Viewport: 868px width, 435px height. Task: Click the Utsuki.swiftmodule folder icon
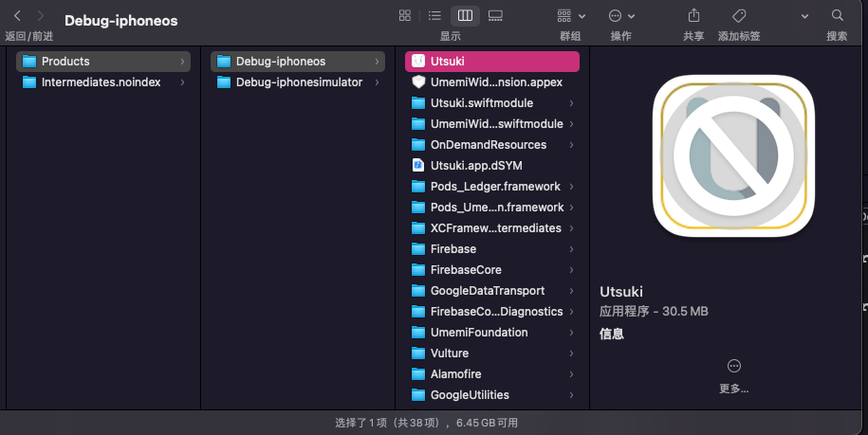point(418,103)
